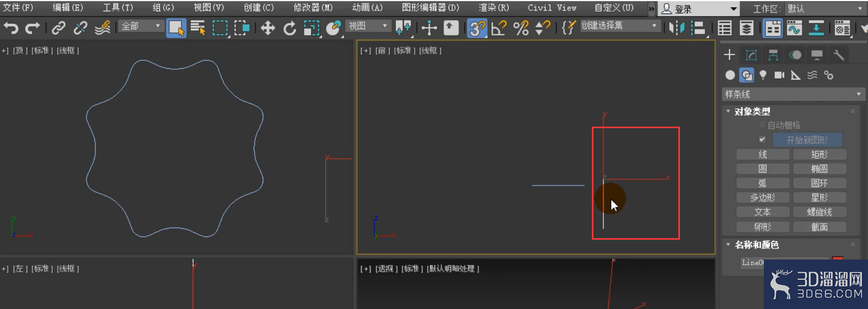
Task: Switch to the Create command panel tab
Action: 729,55
